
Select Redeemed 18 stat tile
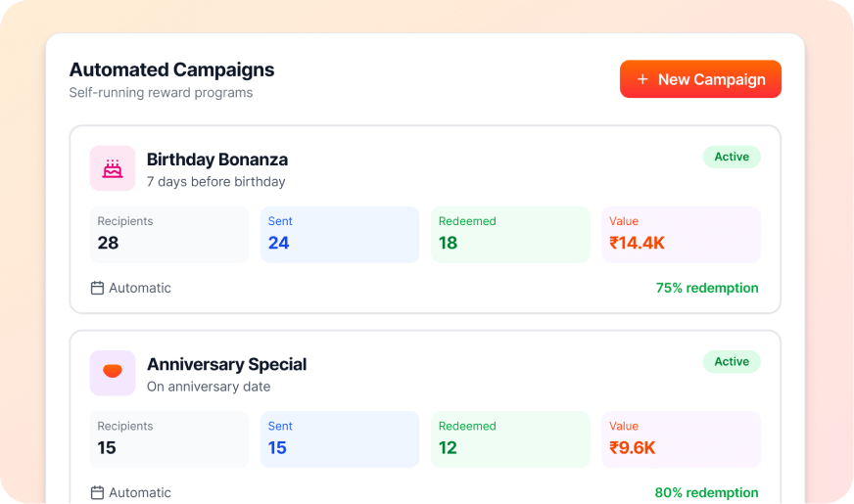tap(509, 234)
